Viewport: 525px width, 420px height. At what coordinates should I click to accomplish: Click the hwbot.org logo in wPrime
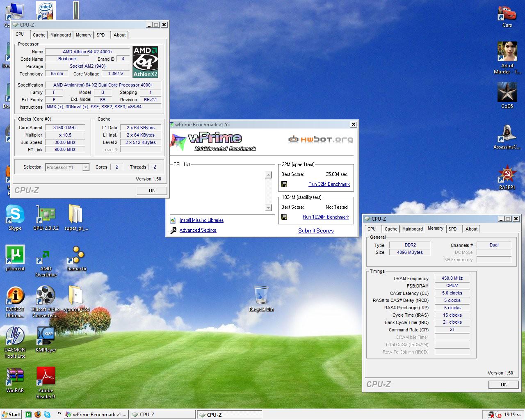tap(320, 139)
